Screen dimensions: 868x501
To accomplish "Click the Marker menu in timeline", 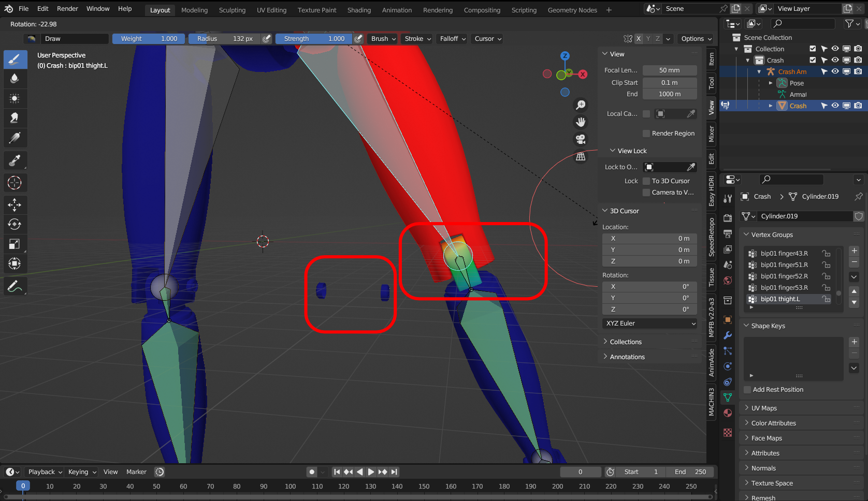I will click(x=136, y=472).
